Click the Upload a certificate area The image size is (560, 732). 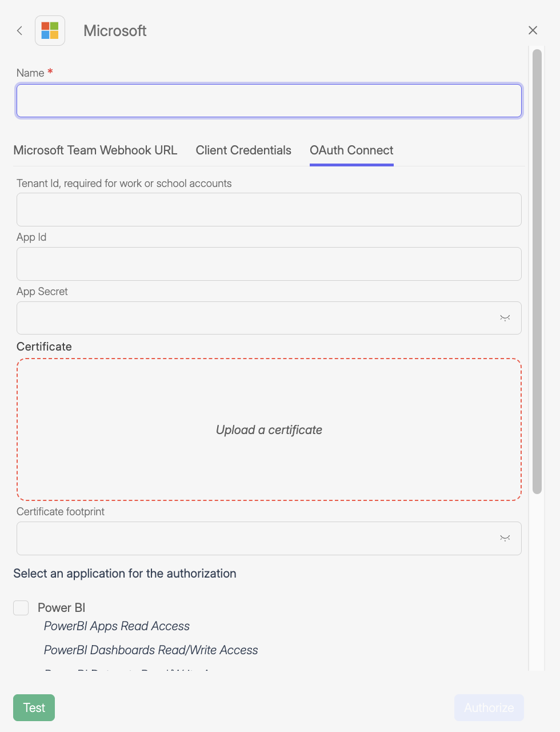pos(269,429)
